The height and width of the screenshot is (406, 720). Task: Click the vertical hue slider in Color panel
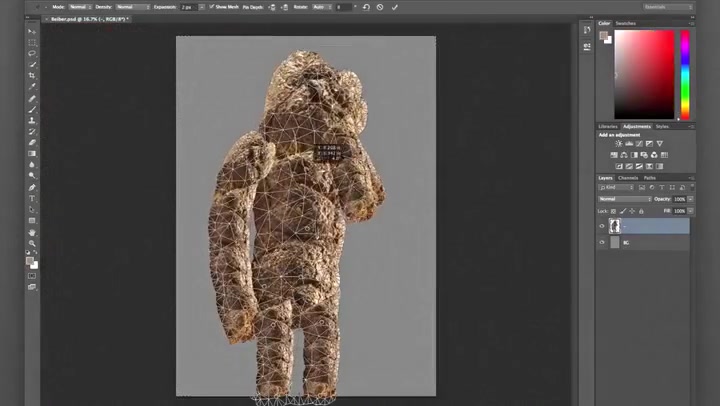(685, 74)
